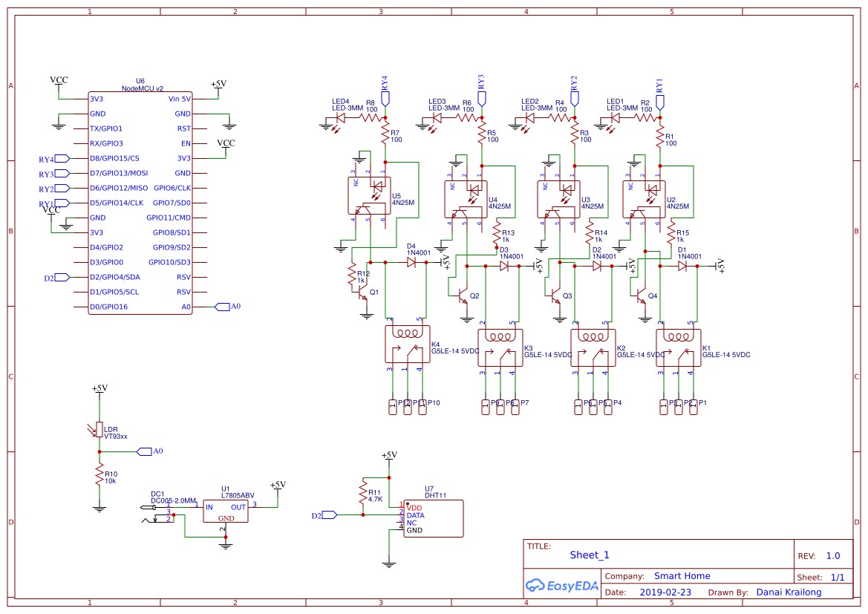
Task: Select the DHT11 sensor U7
Action: click(433, 518)
